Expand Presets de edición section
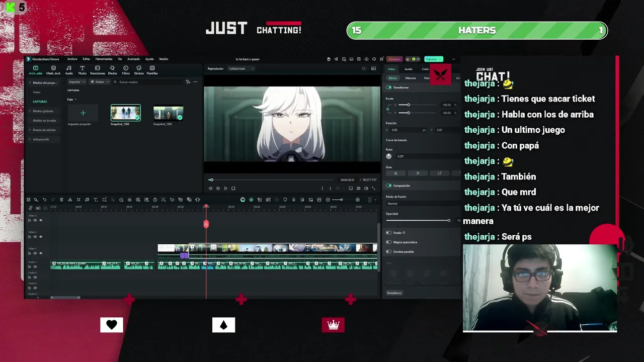 coord(43,130)
